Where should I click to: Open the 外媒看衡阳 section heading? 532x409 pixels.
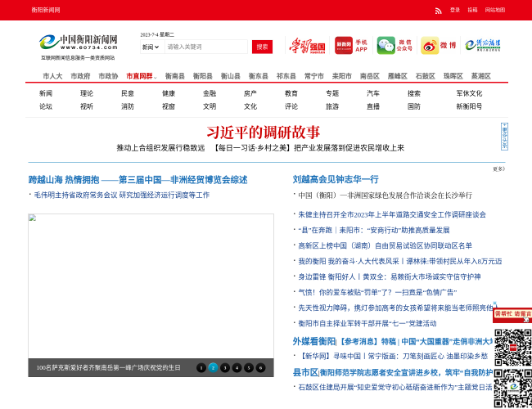pyautogui.click(x=313, y=341)
